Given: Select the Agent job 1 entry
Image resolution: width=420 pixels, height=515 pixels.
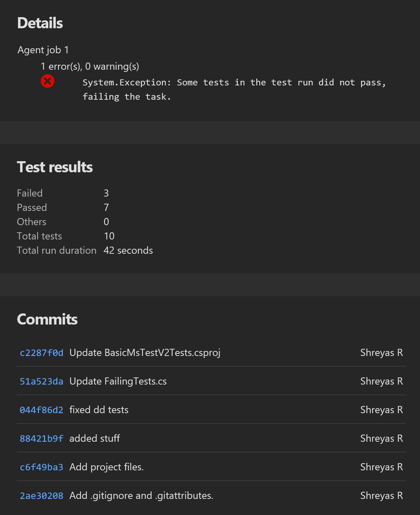Looking at the screenshot, I should [x=43, y=50].
